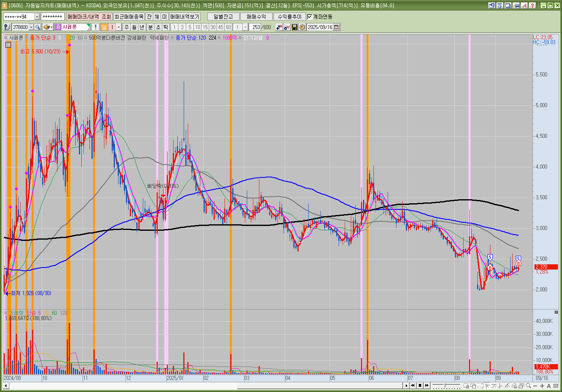
Task: Click the horizontal chart scrollbar track
Action: (x=206, y=386)
